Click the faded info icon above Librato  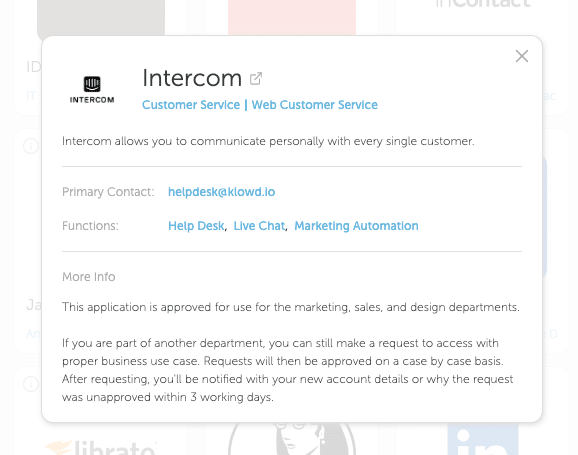(31, 384)
